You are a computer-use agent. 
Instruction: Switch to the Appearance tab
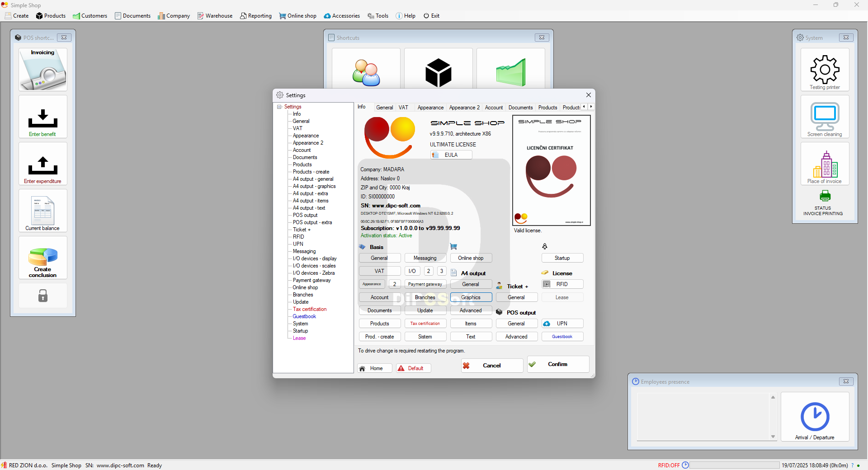pos(430,108)
